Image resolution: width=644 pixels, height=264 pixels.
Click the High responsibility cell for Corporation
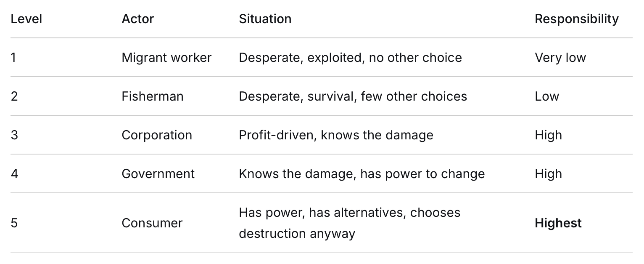tap(548, 135)
